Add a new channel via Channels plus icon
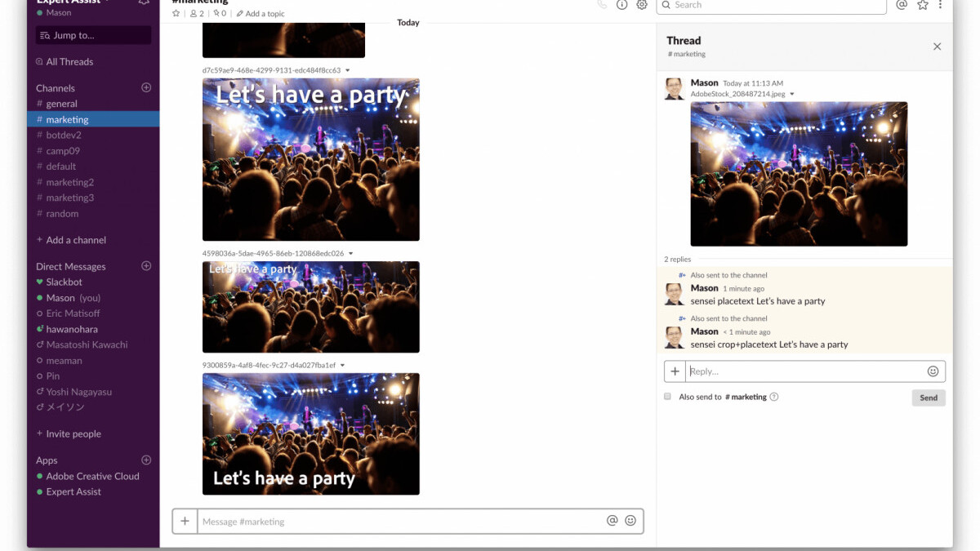The image size is (980, 551). [x=147, y=88]
